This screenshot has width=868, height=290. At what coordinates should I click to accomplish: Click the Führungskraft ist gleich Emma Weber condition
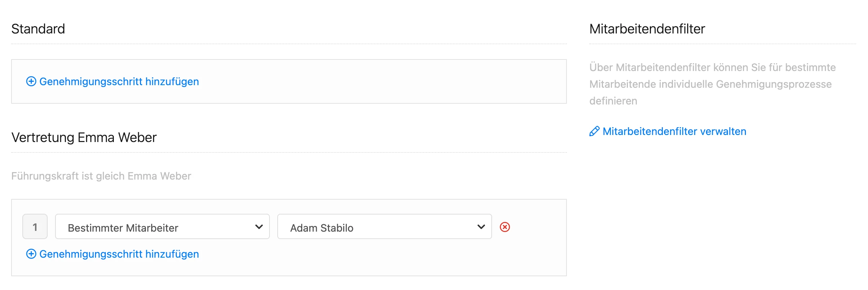[x=101, y=176]
